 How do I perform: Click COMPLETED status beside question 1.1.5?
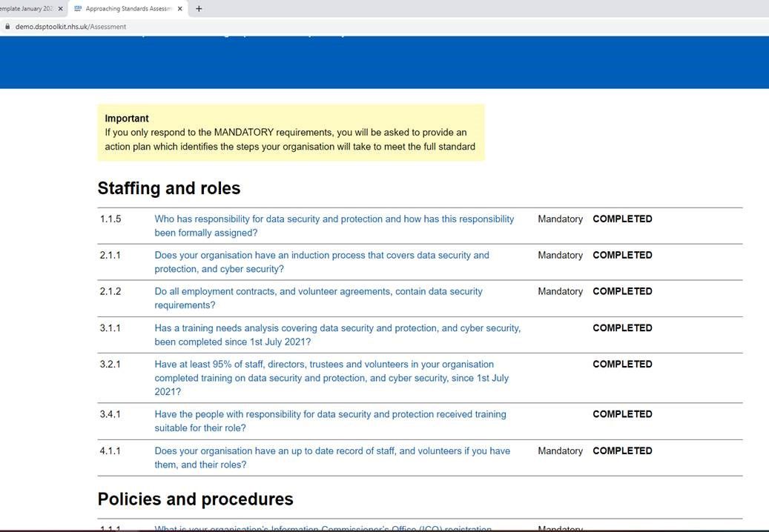622,219
